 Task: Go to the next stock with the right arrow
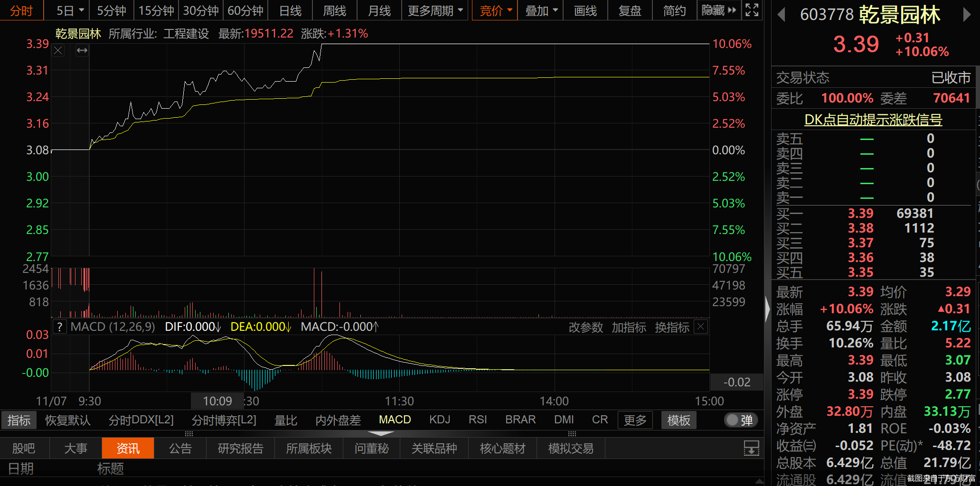[966, 15]
